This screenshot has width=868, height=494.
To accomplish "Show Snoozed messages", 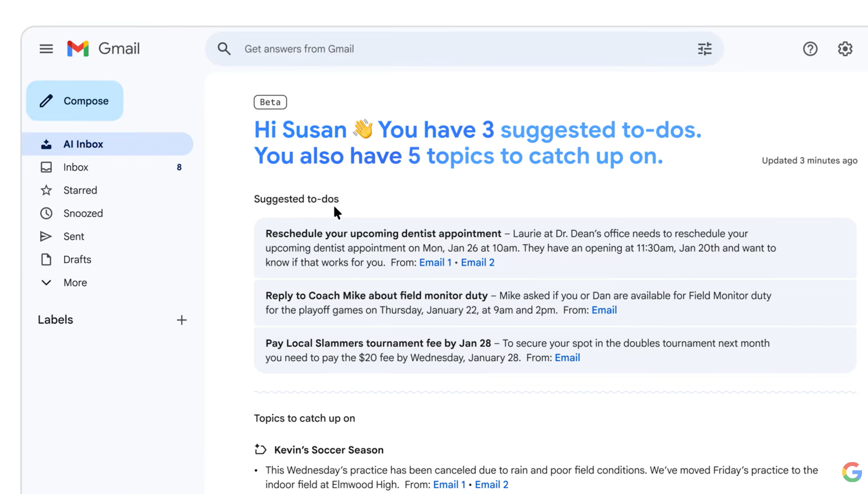I will (83, 213).
